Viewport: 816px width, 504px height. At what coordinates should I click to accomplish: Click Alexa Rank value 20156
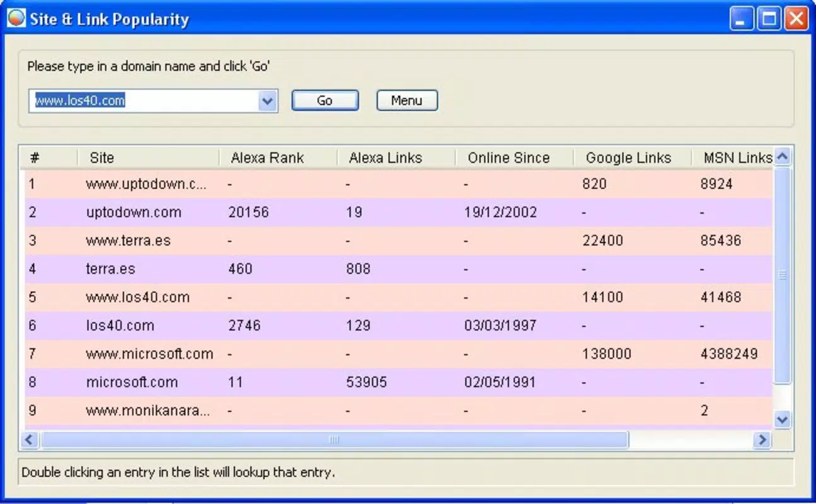click(248, 212)
